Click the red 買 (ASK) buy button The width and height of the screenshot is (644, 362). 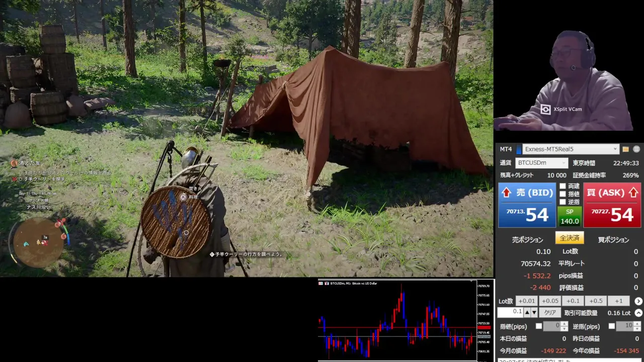point(612,205)
